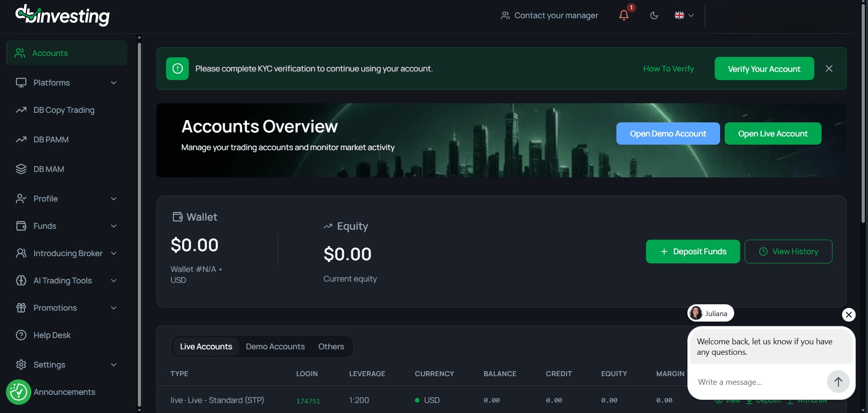
Task: Switch to the Live Accounts tab
Action: pyautogui.click(x=206, y=347)
